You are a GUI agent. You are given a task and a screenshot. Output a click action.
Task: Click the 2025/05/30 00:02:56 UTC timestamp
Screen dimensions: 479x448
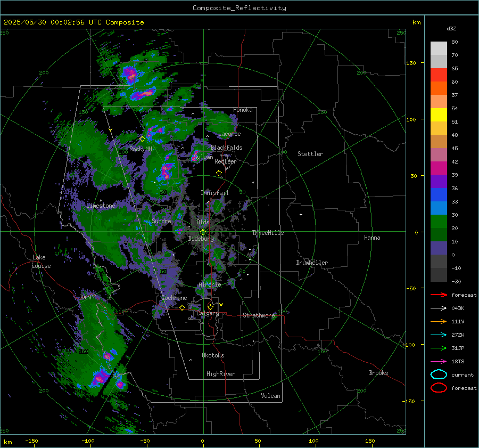[x=53, y=22]
